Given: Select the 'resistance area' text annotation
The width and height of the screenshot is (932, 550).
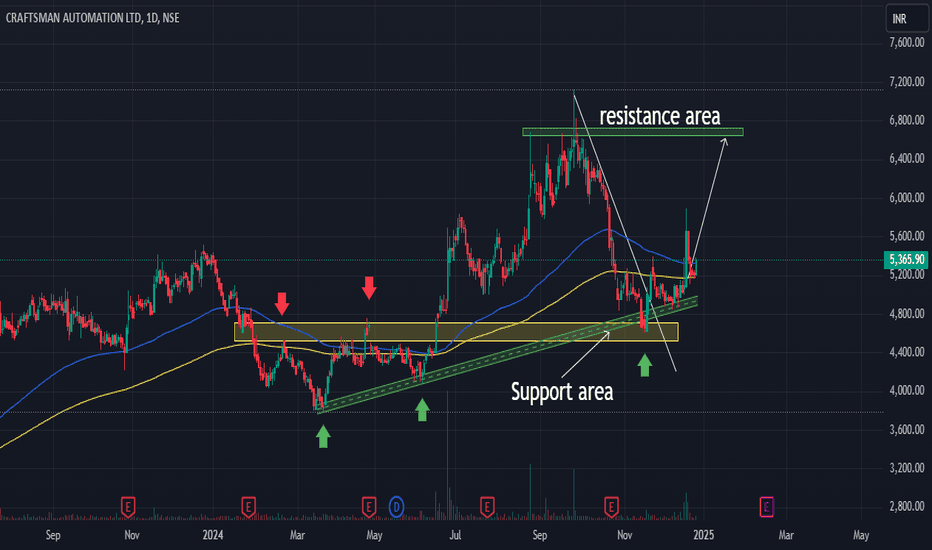Looking at the screenshot, I should click(660, 116).
